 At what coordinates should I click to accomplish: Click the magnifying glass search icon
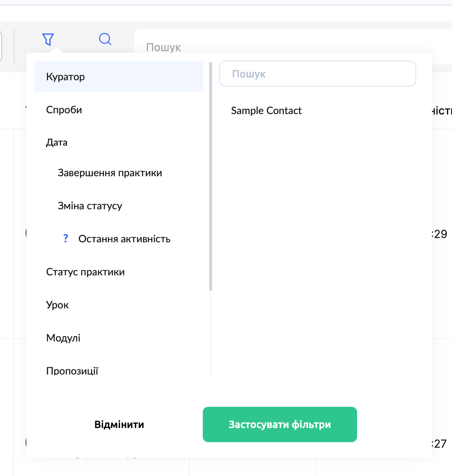click(105, 39)
